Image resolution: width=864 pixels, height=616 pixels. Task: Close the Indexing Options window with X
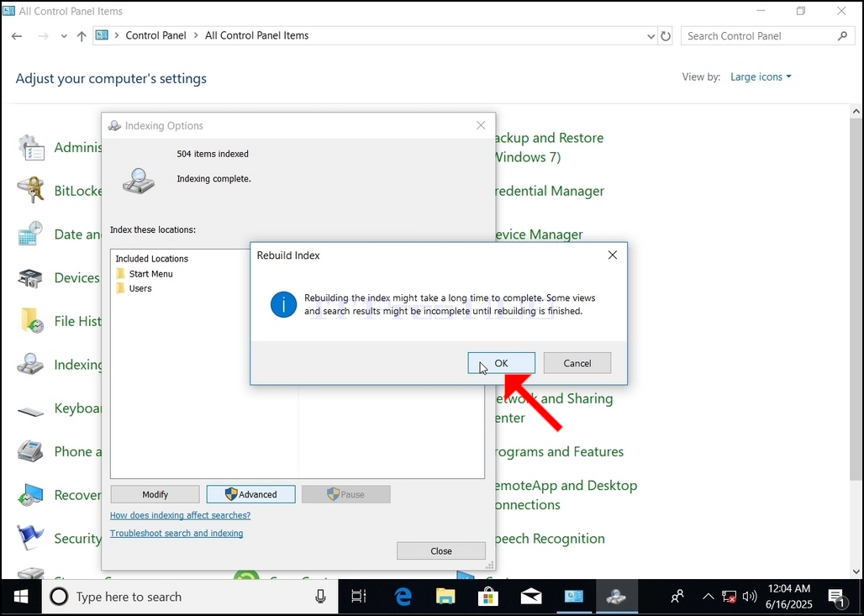(481, 125)
